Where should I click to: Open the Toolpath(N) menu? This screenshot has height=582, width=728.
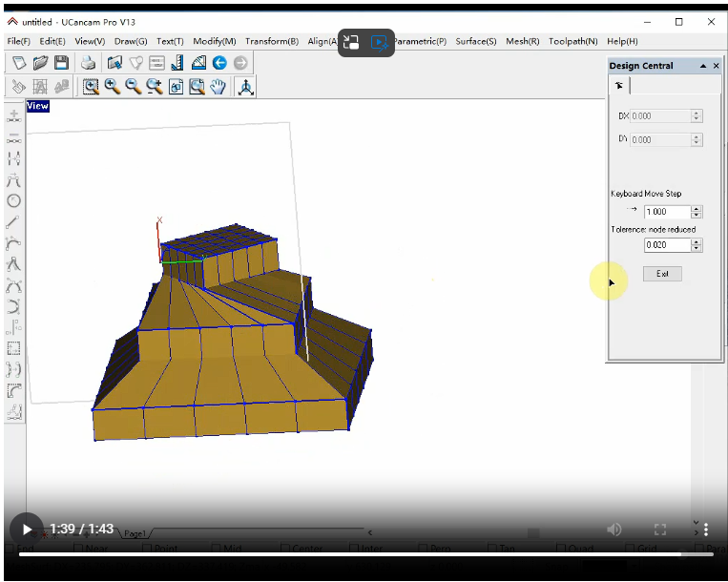click(572, 41)
